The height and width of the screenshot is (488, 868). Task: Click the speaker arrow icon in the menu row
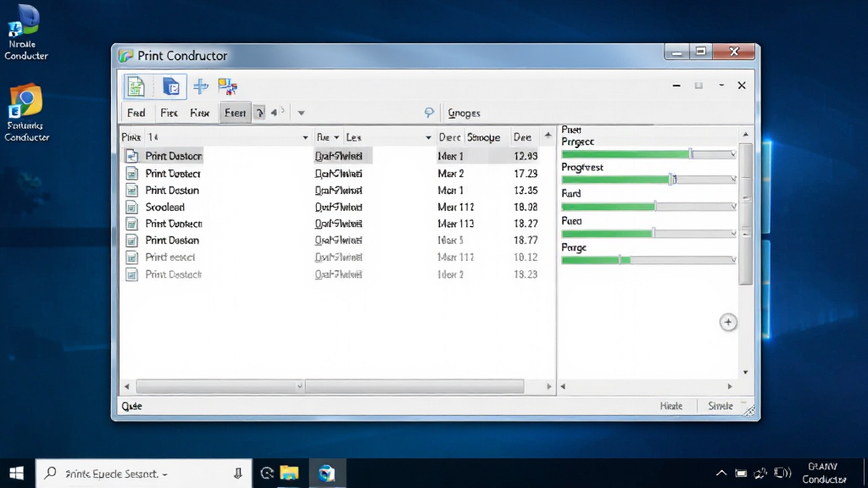coord(278,113)
